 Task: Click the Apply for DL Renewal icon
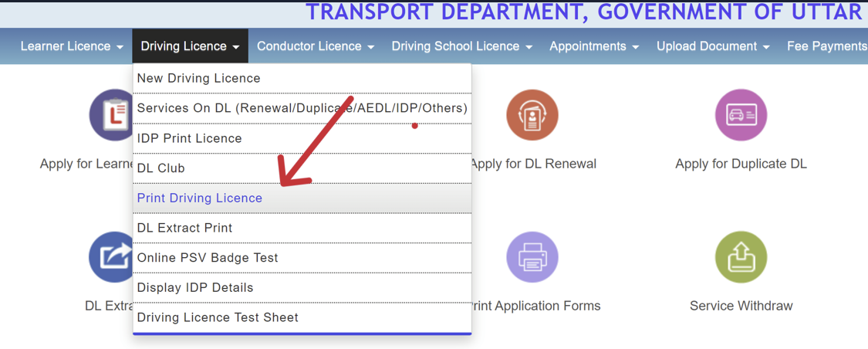532,116
